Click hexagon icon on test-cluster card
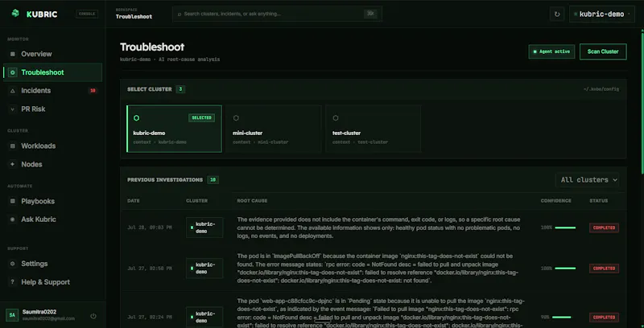 336,118
